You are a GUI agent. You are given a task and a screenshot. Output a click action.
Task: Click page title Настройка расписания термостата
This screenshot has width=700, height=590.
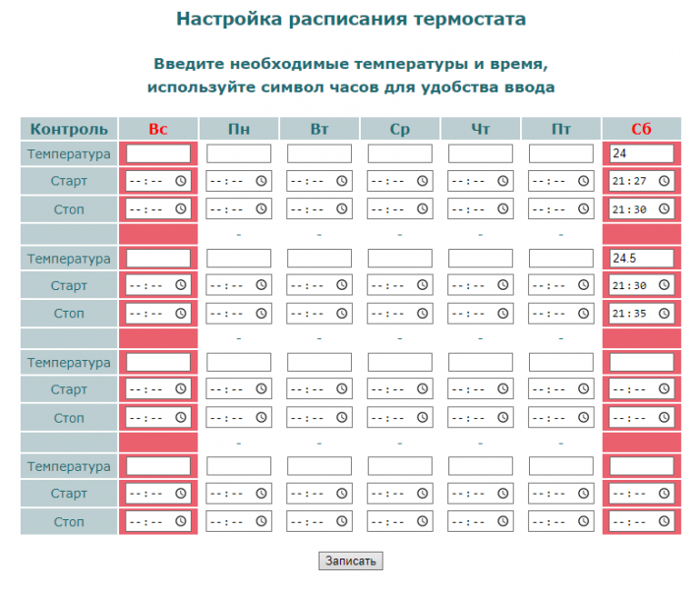[351, 19]
